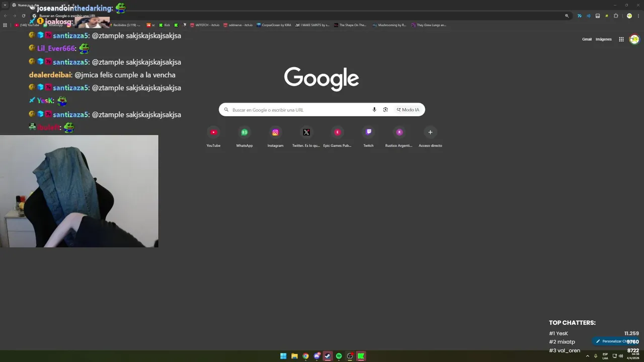644x362 pixels.
Task: Open Discord from the taskbar
Action: (317, 356)
